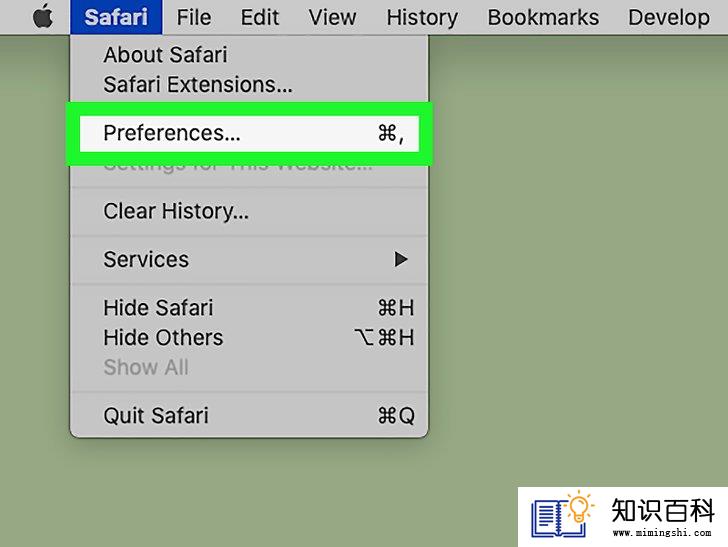
Task: Open the www.mimingshi.com watermark link
Action: [x=662, y=533]
